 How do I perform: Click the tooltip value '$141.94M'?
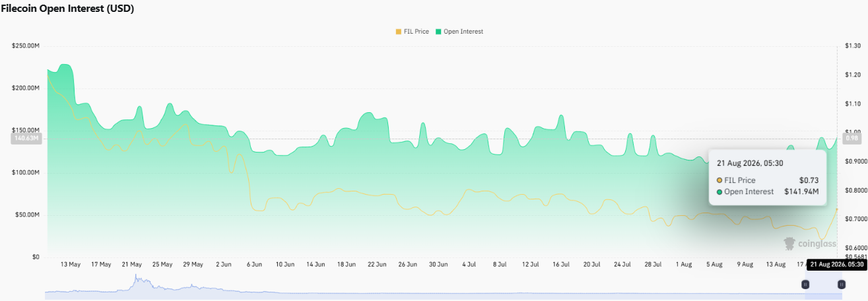tap(801, 192)
